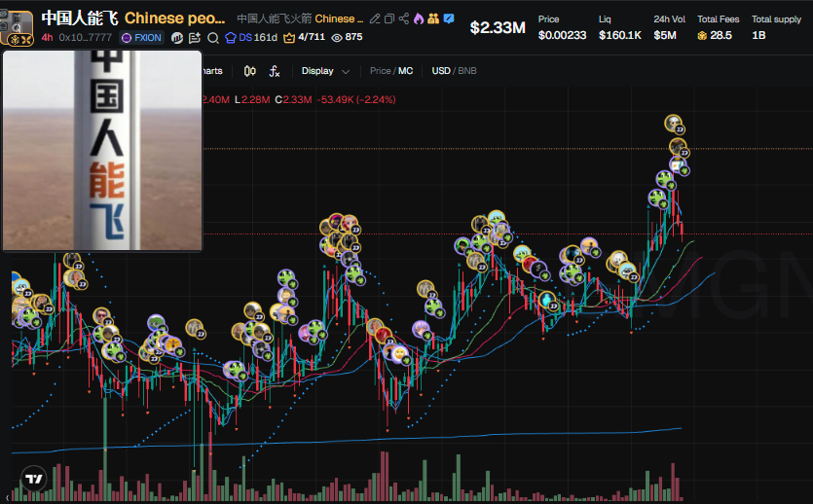Click the enlarged rocket token image
This screenshot has width=813, height=504.
(102, 150)
